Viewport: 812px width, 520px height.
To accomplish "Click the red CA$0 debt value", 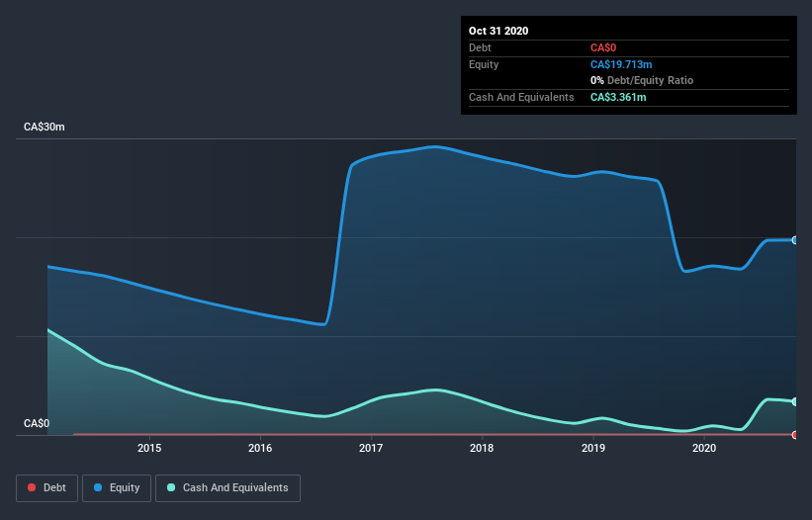I will click(603, 47).
